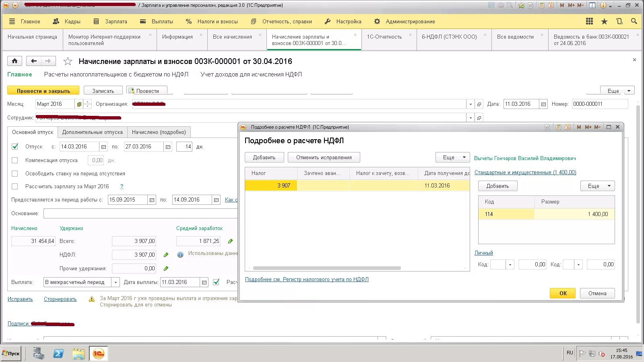
Task: Expand the Организация dropdown
Action: tap(471, 104)
